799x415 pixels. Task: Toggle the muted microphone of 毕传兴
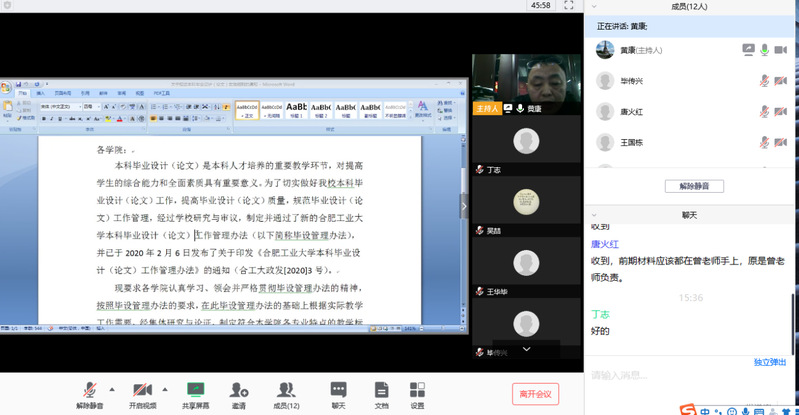click(x=764, y=80)
